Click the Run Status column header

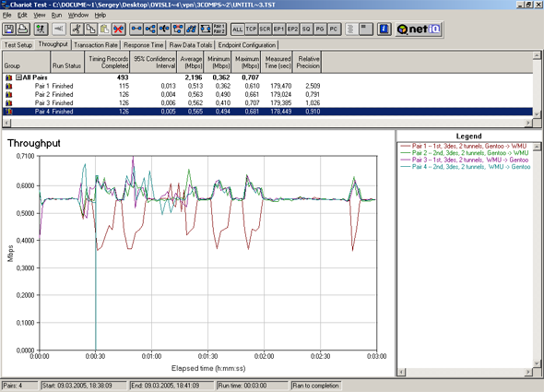(67, 62)
